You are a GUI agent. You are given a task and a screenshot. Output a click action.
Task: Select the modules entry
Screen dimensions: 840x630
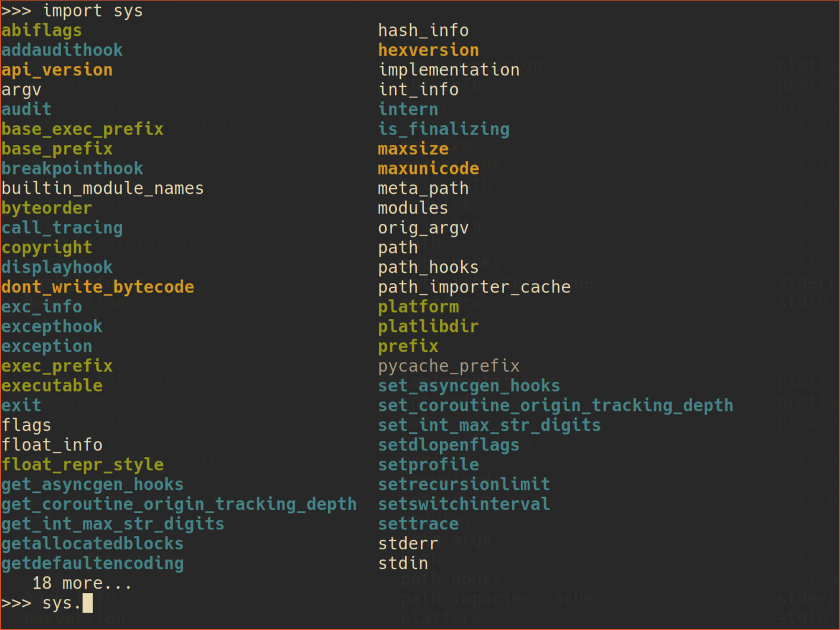point(413,208)
